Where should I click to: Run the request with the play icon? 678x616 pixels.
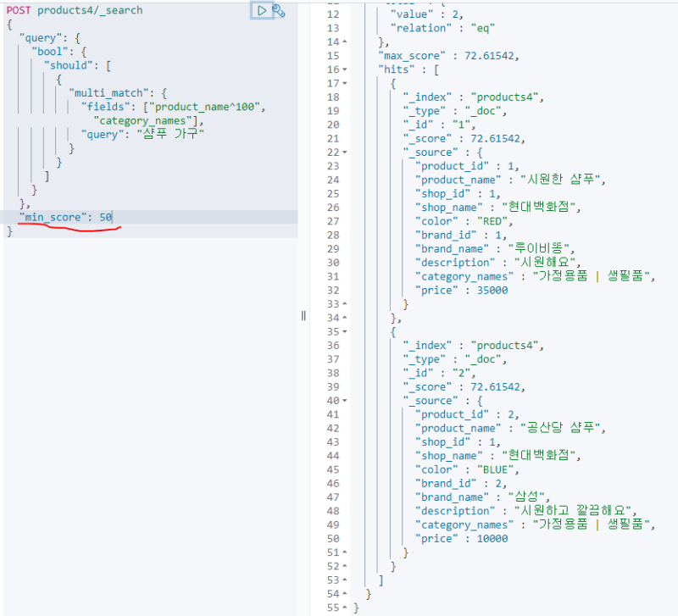click(262, 10)
